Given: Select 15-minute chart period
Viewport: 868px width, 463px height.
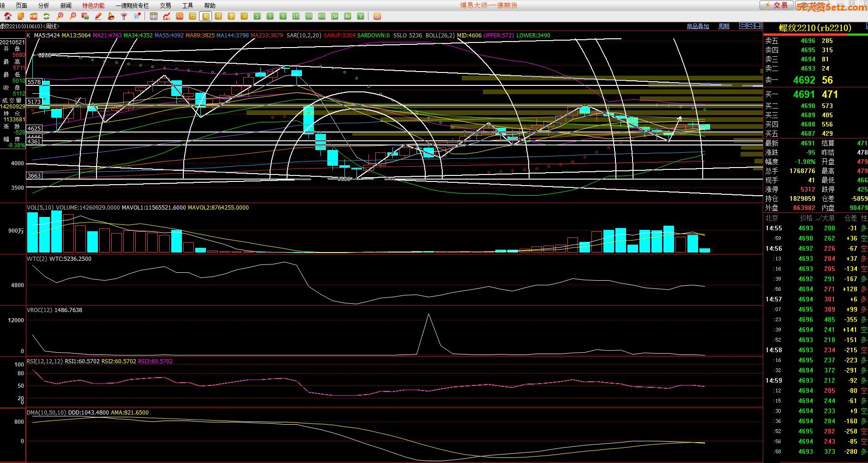Looking at the screenshot, I should (x=296, y=16).
